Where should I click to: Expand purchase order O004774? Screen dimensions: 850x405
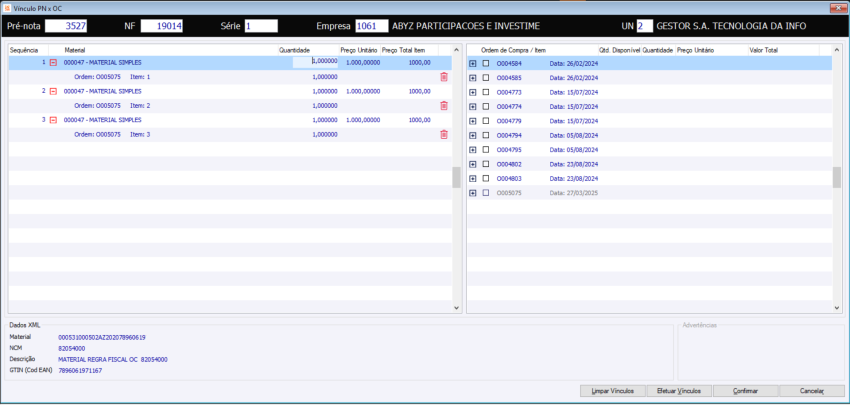[x=473, y=107]
